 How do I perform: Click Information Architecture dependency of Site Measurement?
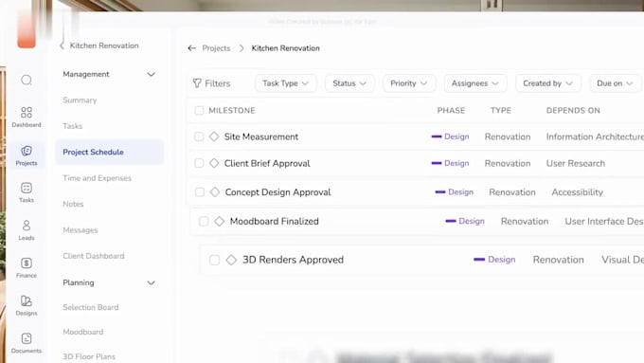point(595,136)
